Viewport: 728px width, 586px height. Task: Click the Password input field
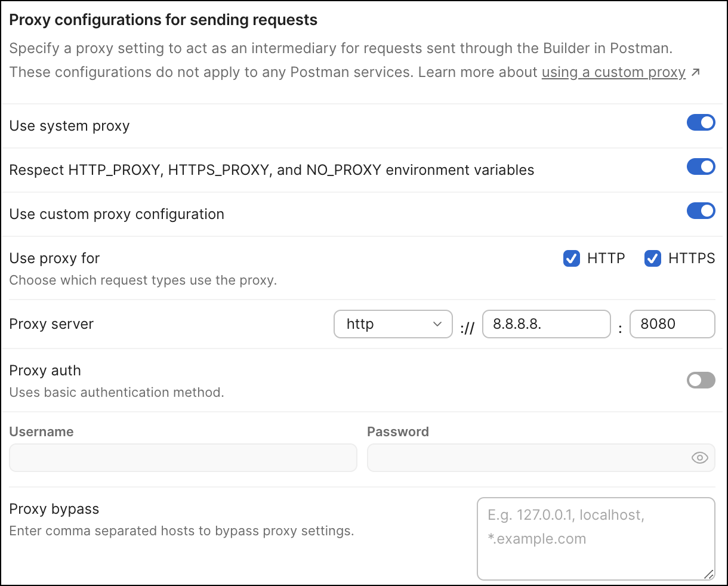click(525, 458)
